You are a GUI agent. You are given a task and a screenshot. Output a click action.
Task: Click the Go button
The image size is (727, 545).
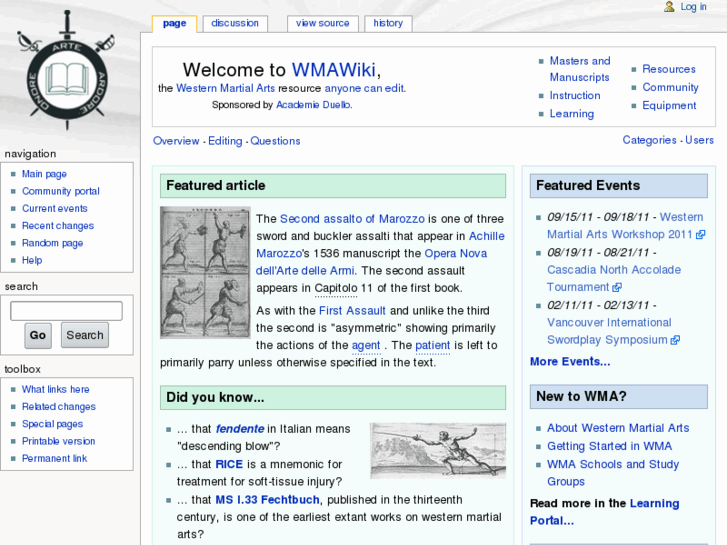point(38,335)
